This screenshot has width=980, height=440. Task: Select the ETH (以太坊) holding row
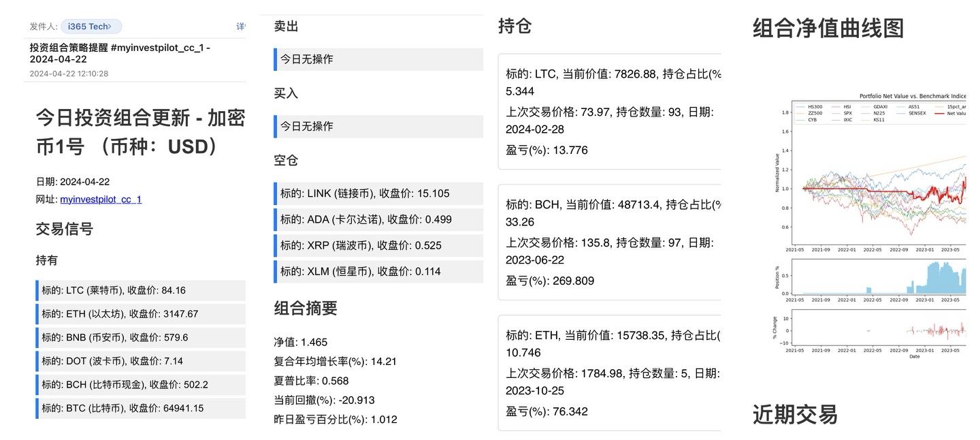click(x=140, y=314)
